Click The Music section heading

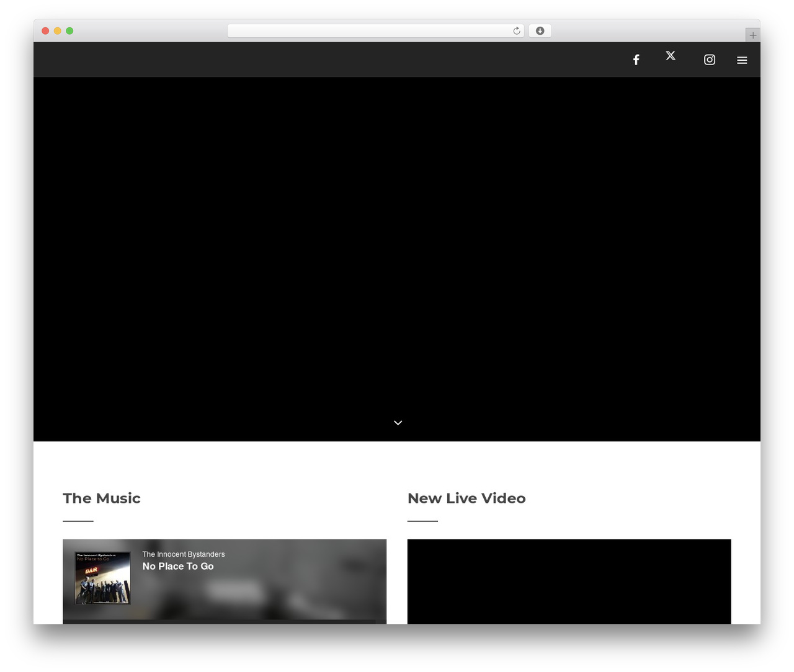point(102,498)
